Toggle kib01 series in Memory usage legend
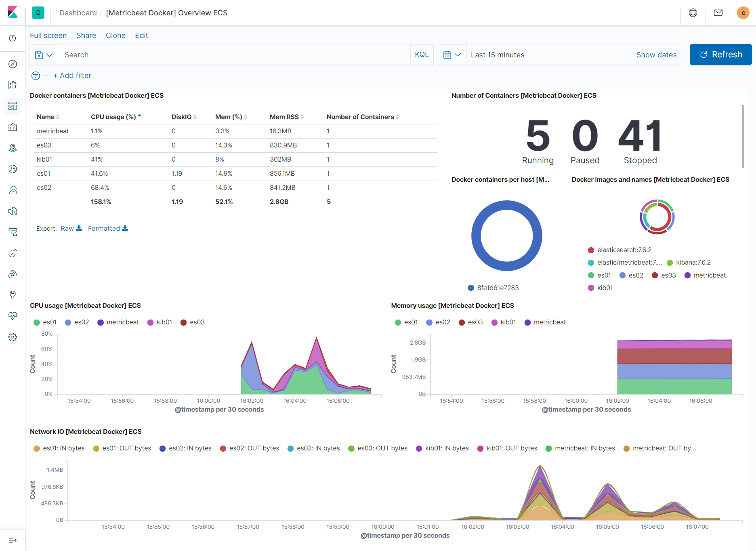 [504, 322]
